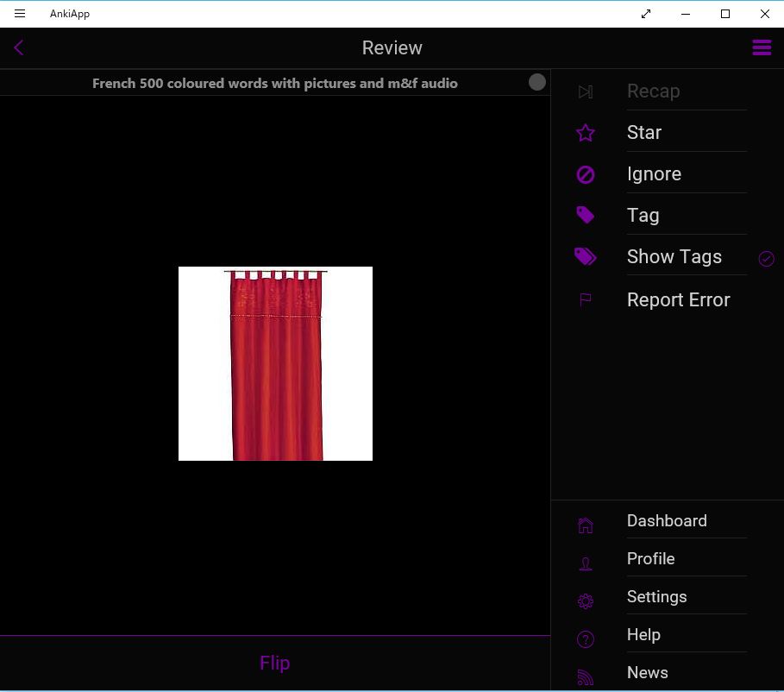Viewport: 784px width, 692px height.
Task: Flip the flashcard
Action: [x=274, y=663]
